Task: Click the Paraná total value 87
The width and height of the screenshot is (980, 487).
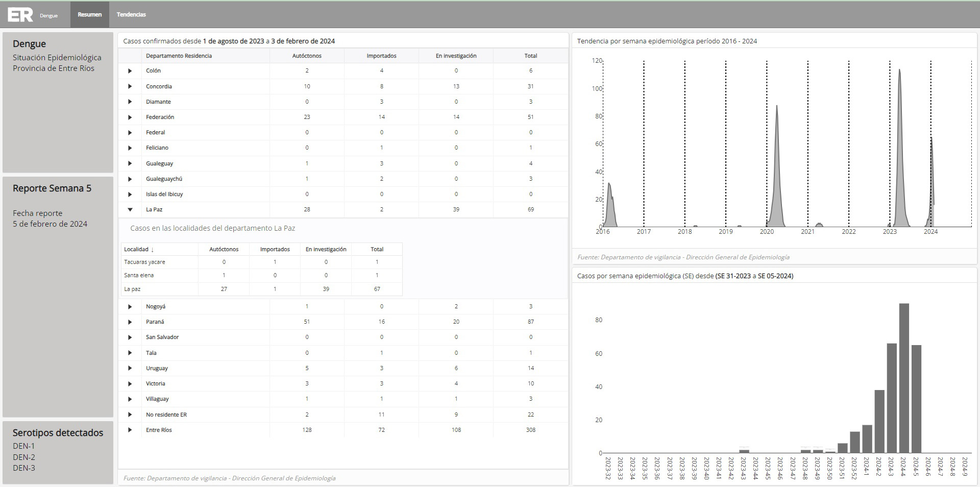Action: tap(531, 322)
